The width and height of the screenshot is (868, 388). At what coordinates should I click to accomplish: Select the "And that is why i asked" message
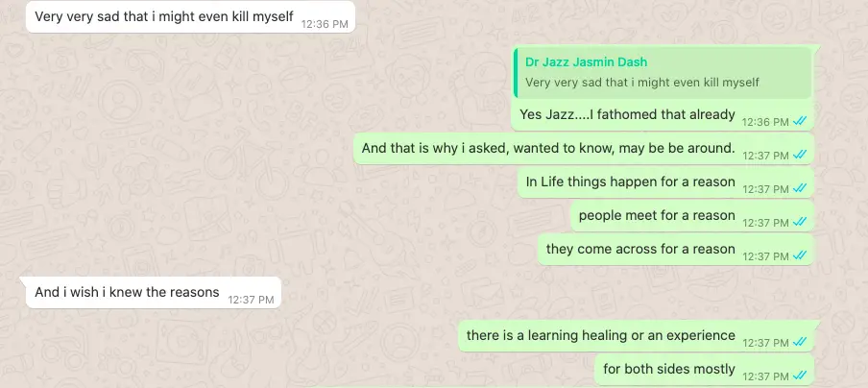(x=584, y=148)
